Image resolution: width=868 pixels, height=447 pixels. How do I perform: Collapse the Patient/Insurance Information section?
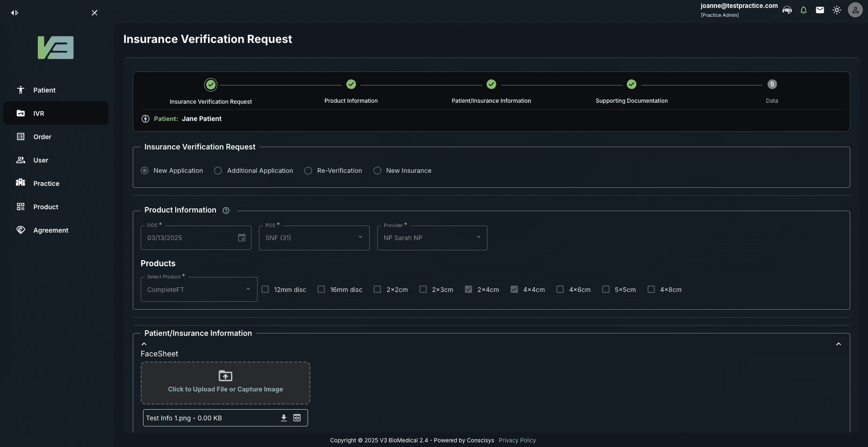coord(838,344)
